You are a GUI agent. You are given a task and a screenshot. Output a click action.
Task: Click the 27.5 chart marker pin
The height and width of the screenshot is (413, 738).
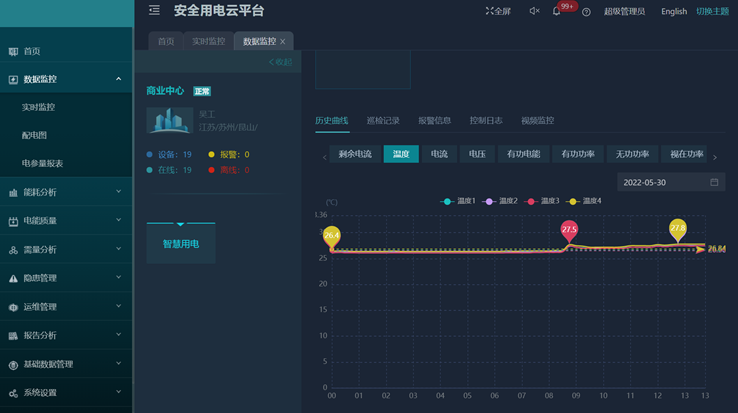(x=569, y=230)
